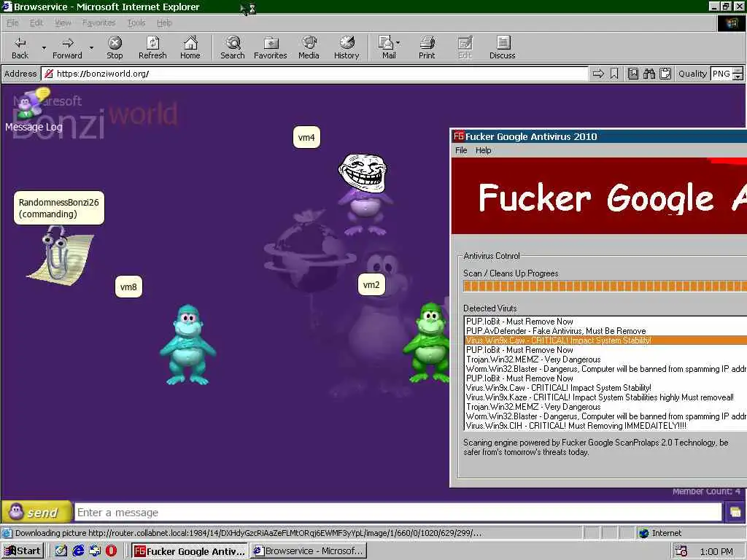
Task: Click the clipboard icon near Quality
Action: click(665, 74)
